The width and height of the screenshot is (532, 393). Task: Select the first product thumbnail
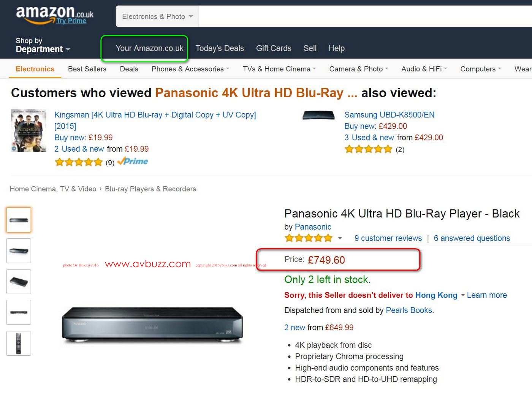point(19,220)
